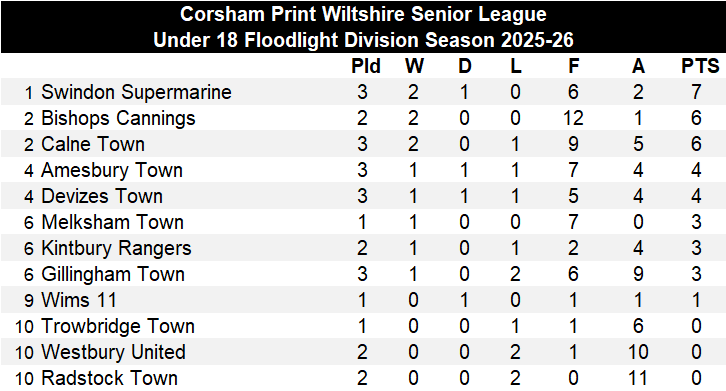
Task: Select the Wims 11 team name
Action: click(79, 300)
